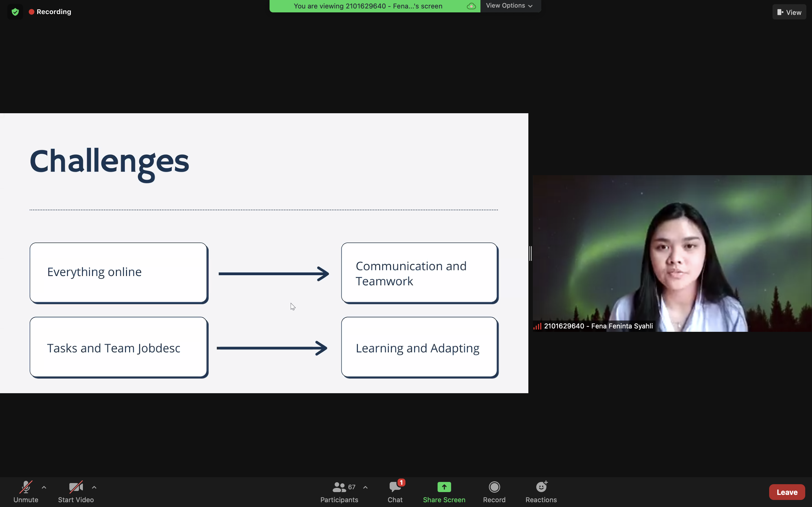The height and width of the screenshot is (507, 812).
Task: Open the Chat panel
Action: pos(395,492)
